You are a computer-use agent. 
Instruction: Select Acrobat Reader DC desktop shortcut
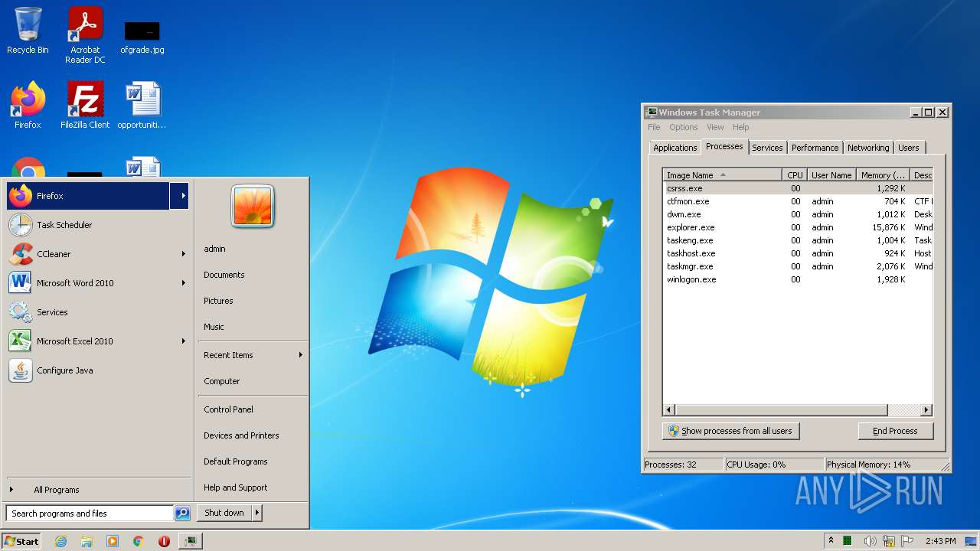85,35
